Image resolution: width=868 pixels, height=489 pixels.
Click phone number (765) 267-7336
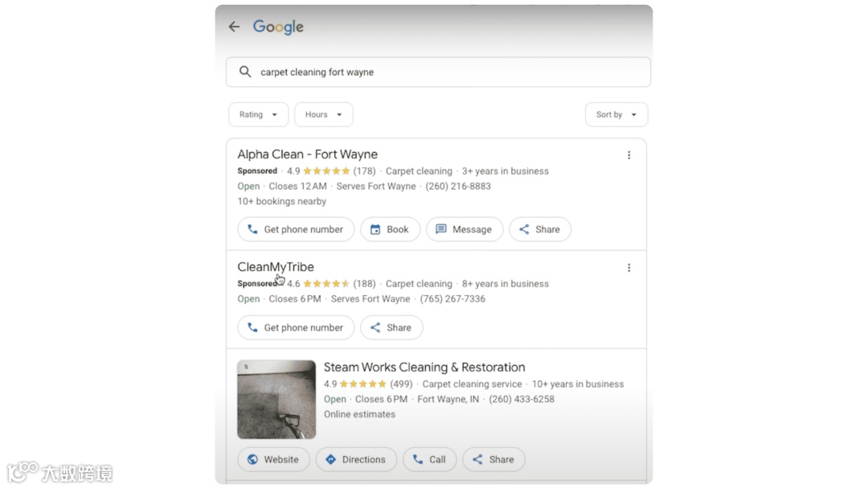click(x=452, y=298)
